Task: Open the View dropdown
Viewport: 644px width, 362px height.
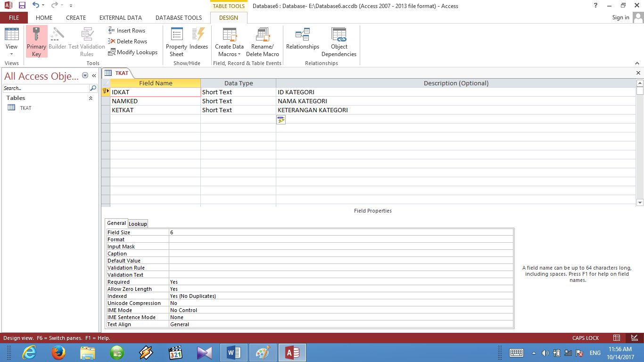Action: pyautogui.click(x=11, y=54)
